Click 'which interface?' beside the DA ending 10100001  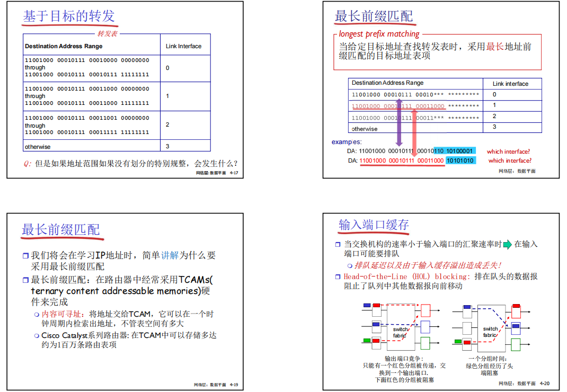tap(508, 152)
